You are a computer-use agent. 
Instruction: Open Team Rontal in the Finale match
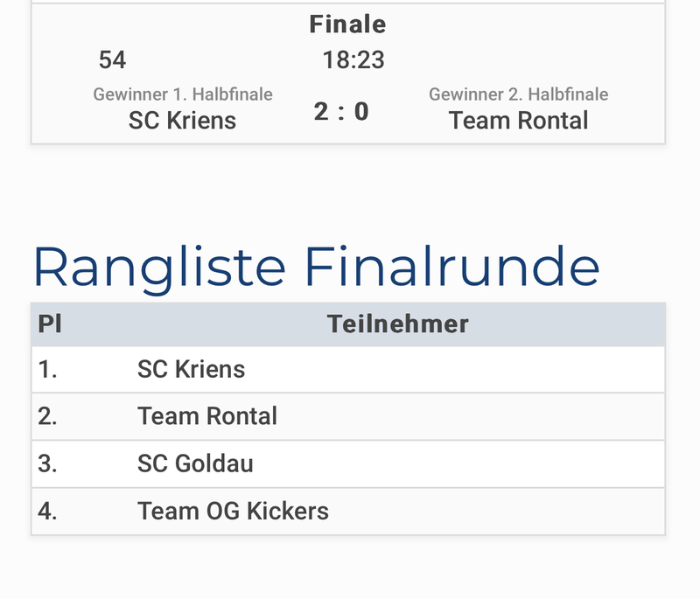tap(518, 121)
